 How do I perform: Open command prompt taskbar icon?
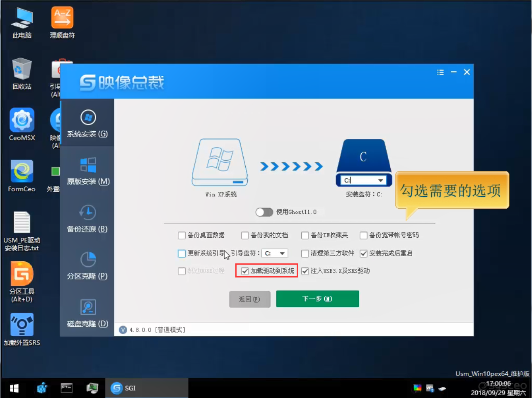67,388
